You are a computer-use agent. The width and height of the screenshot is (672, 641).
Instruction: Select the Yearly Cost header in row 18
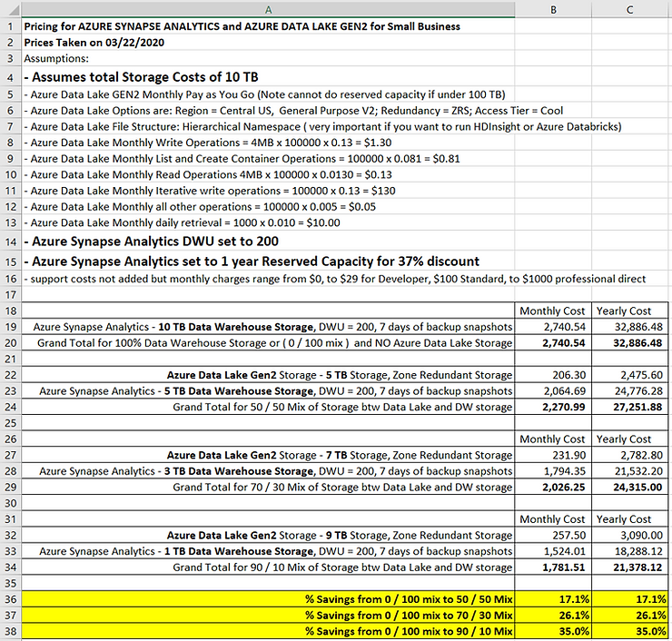tap(629, 311)
